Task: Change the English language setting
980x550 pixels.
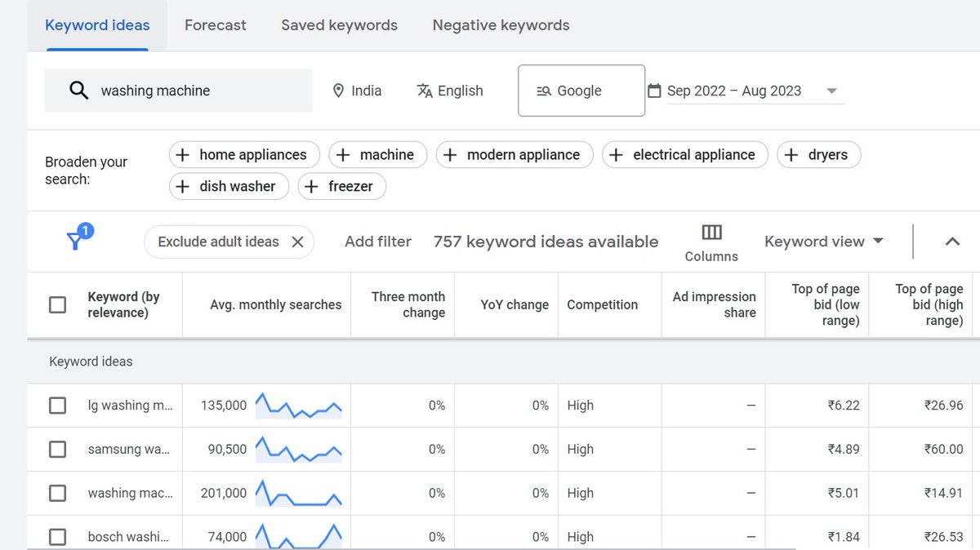Action: 450,91
